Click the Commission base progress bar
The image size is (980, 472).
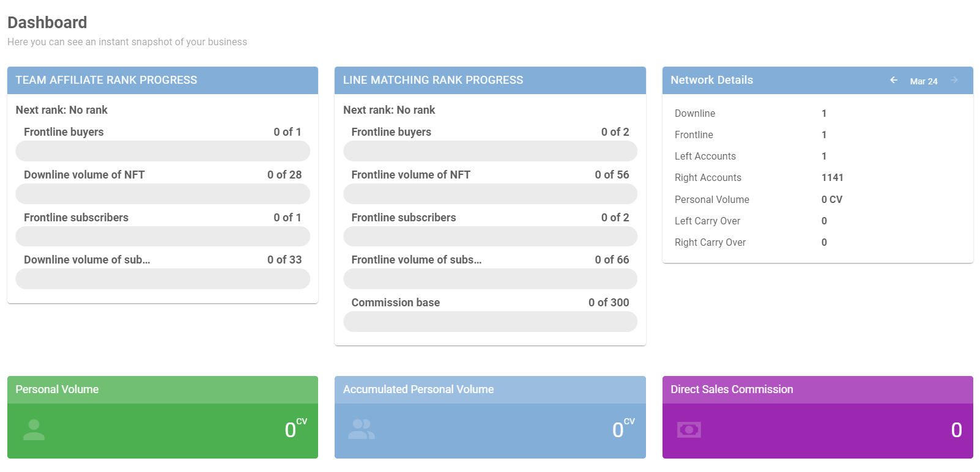(490, 322)
